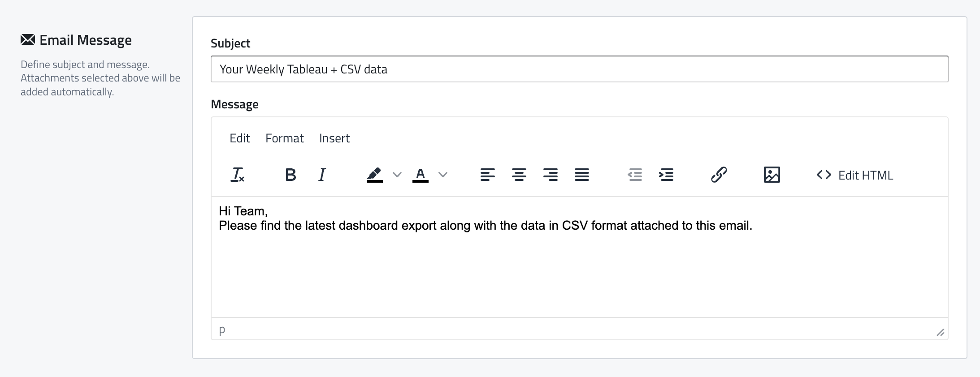This screenshot has height=377, width=980.
Task: Align text to the right
Action: click(550, 175)
